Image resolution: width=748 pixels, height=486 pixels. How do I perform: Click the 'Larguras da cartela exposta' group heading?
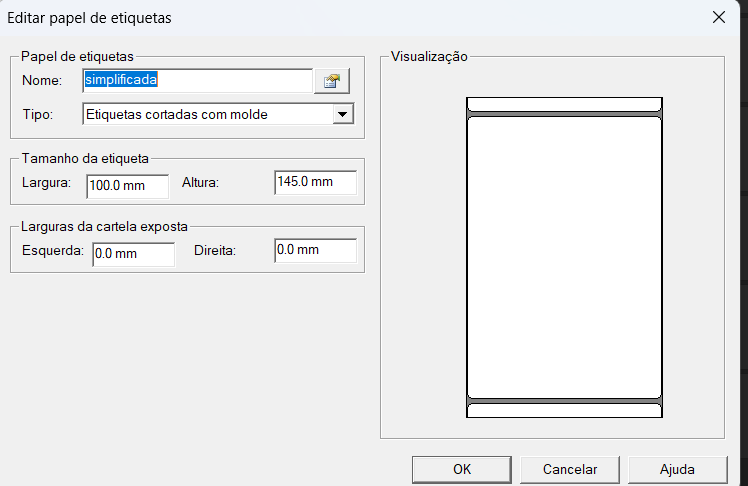tap(104, 226)
